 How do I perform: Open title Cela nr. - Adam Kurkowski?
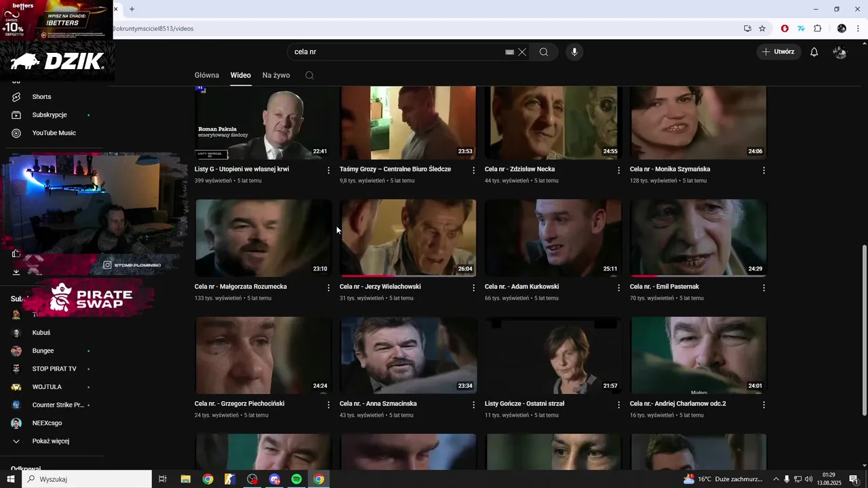point(521,287)
